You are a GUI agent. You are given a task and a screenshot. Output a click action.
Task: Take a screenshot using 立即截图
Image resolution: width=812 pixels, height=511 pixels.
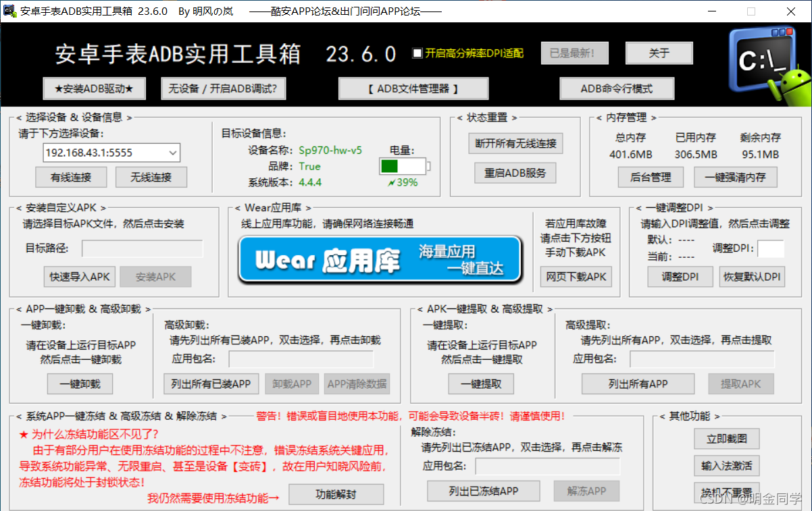(x=726, y=439)
